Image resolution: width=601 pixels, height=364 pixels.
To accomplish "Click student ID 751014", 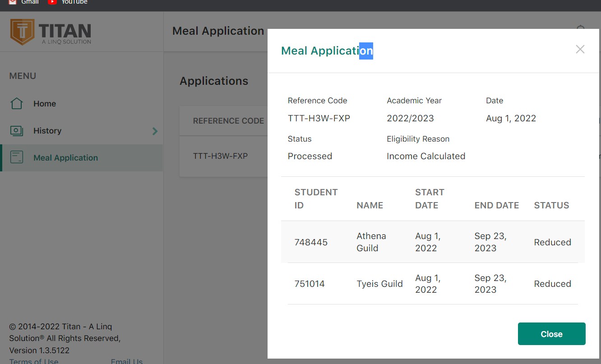I will pyautogui.click(x=310, y=284).
